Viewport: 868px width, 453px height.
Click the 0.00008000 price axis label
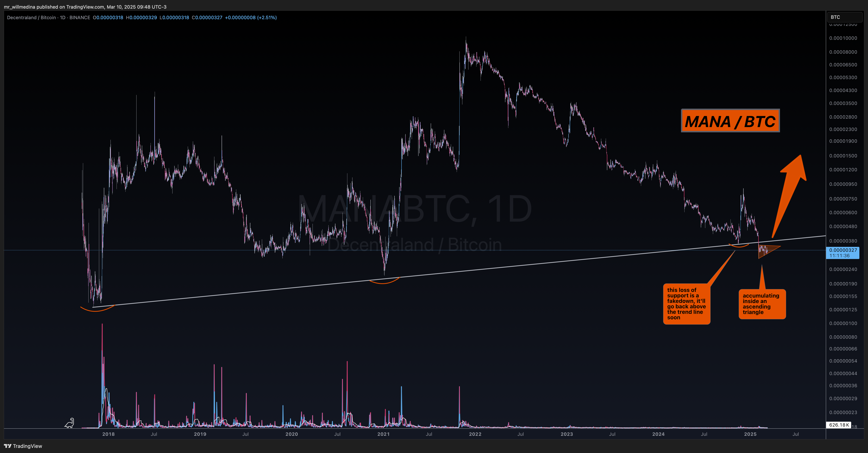point(843,52)
